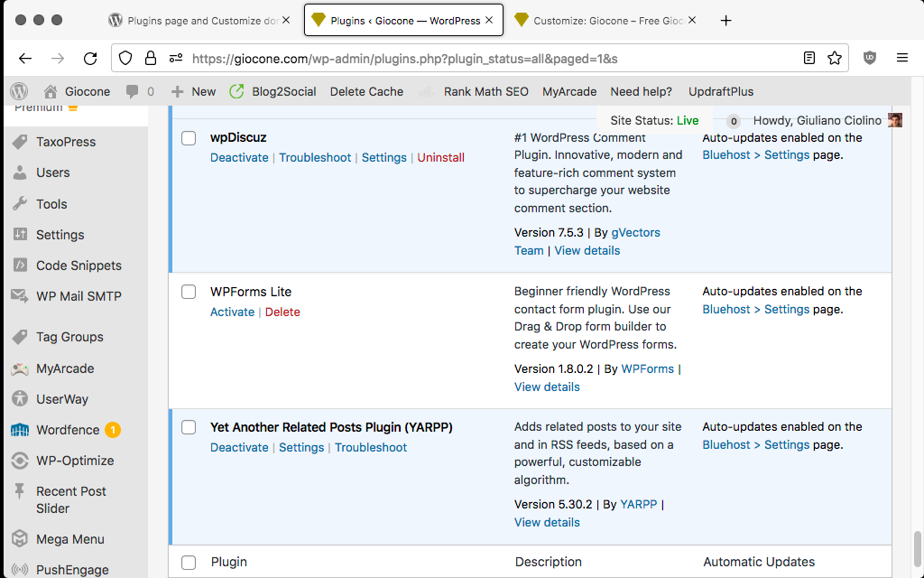This screenshot has height=578, width=924.
Task: Toggle the select-all checkbox beside Plugin footer
Action: [x=189, y=563]
